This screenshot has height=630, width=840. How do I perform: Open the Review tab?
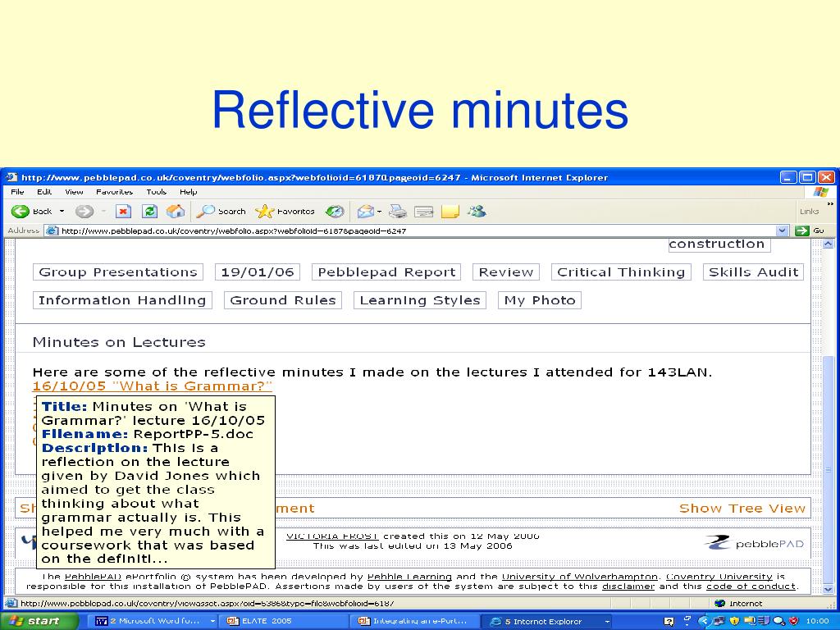coord(505,272)
